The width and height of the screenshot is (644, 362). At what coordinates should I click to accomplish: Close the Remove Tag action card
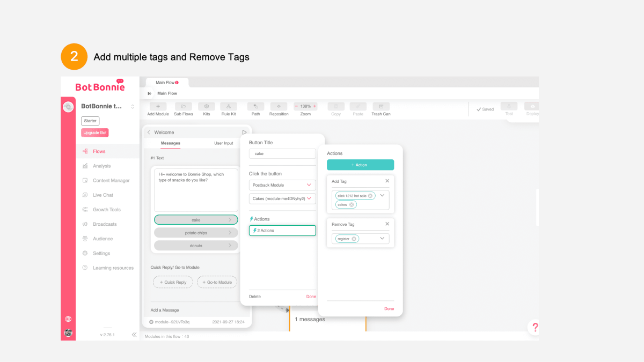387,224
